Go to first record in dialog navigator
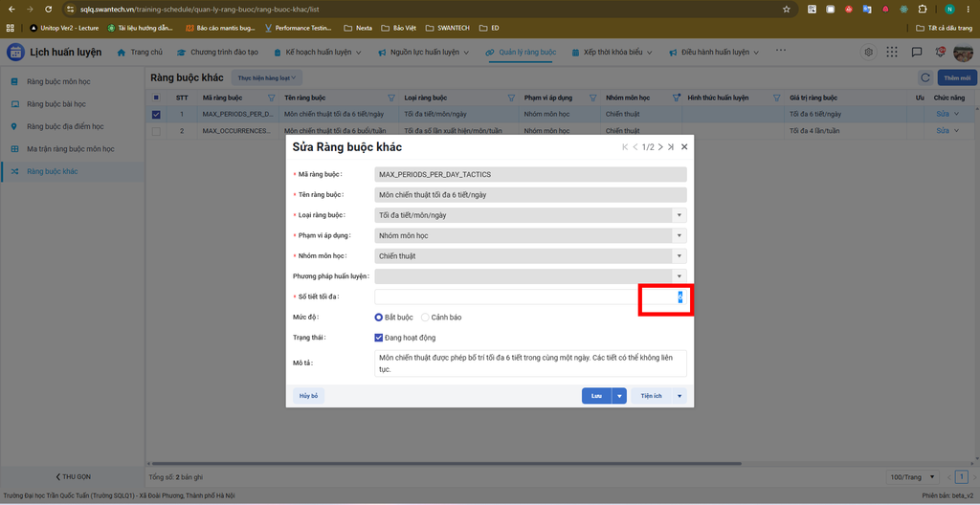 tap(625, 147)
